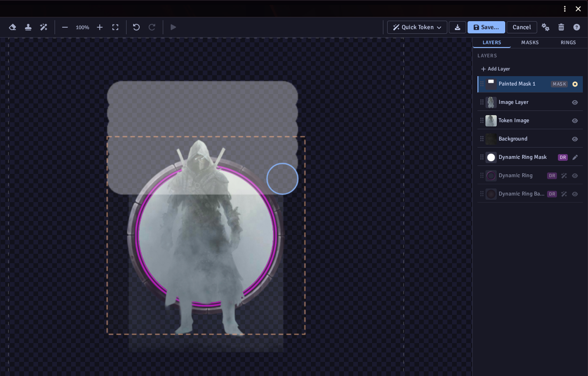Click the 100% zoom level value
The image size is (588, 376).
click(82, 28)
